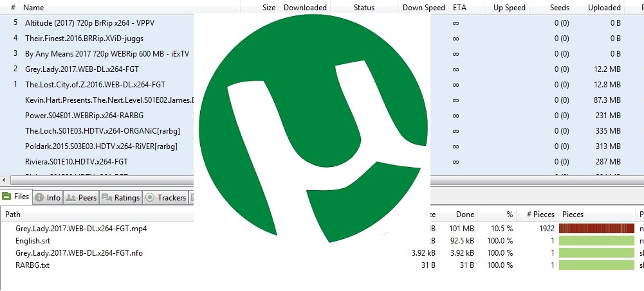The height and width of the screenshot is (291, 644).
Task: Sort by the Uploaded column header
Action: click(603, 7)
